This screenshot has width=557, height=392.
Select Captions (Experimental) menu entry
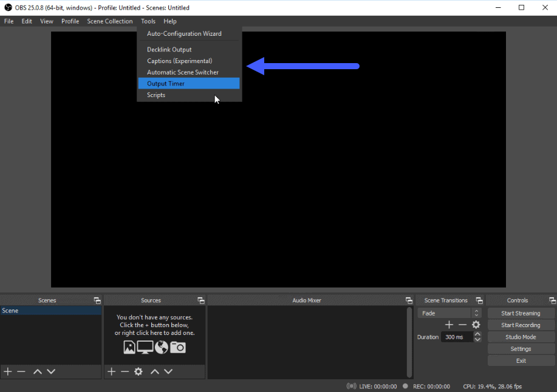coord(189,61)
